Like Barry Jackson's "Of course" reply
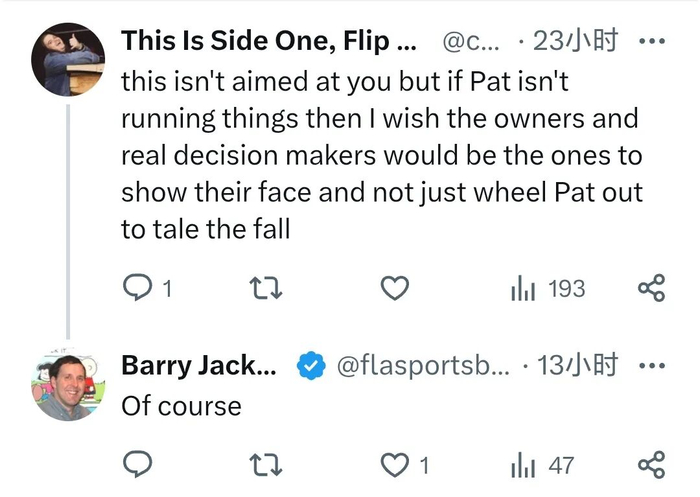 [x=398, y=464]
